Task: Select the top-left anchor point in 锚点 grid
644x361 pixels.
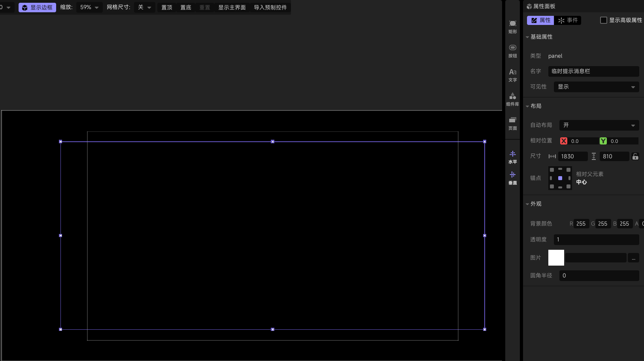Action: click(552, 170)
